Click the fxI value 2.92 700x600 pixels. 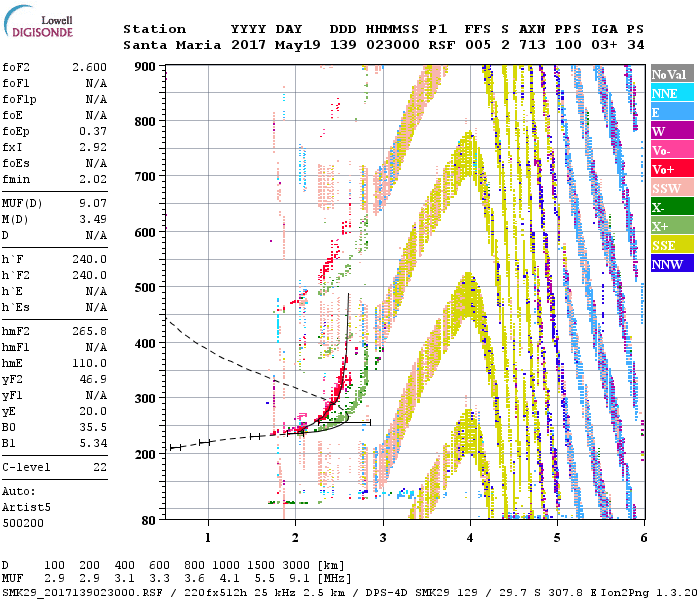point(93,147)
